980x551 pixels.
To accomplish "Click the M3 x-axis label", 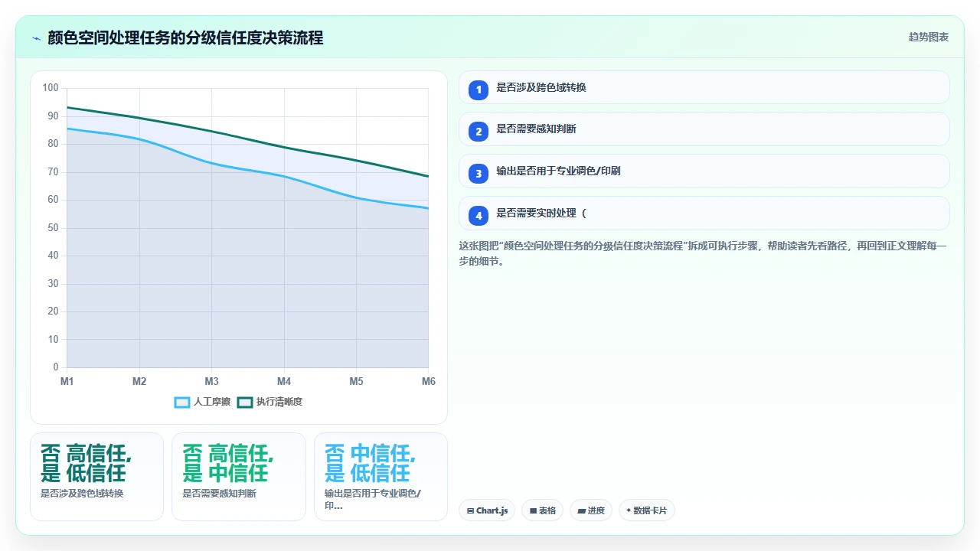I will click(212, 381).
